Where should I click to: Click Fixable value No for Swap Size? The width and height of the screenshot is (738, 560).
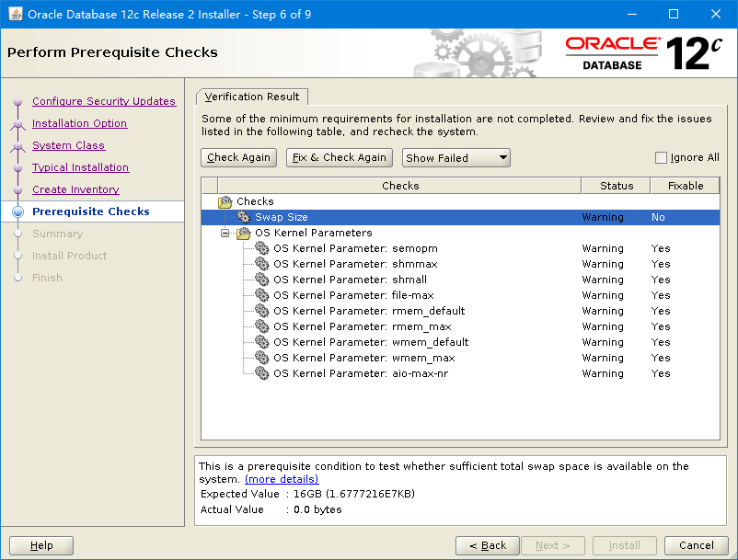658,217
